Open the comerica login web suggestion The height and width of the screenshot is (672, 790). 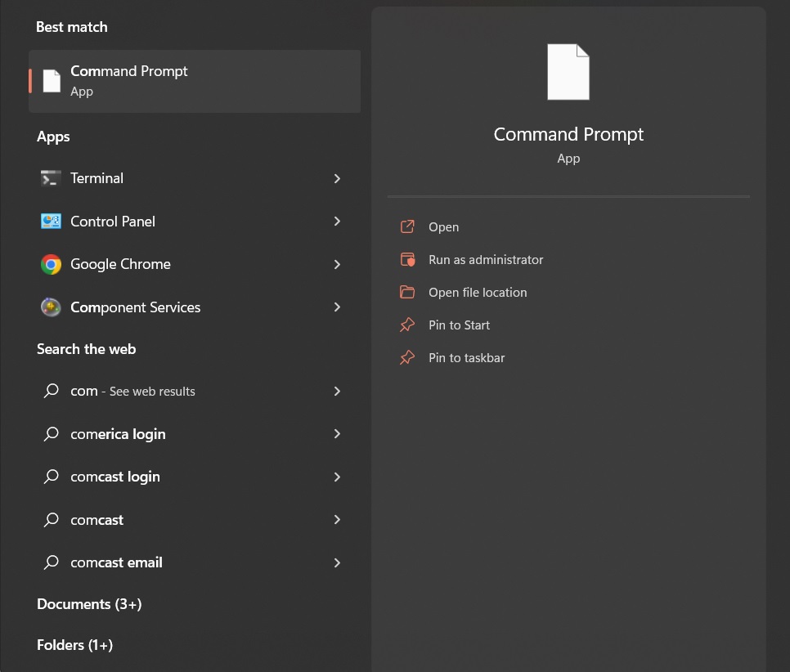[x=118, y=434]
